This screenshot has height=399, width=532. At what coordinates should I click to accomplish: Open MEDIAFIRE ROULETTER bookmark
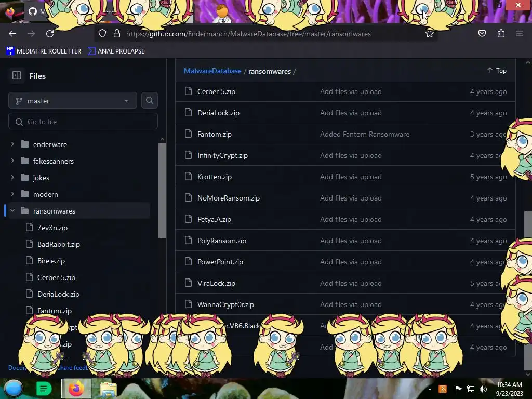pyautogui.click(x=44, y=51)
